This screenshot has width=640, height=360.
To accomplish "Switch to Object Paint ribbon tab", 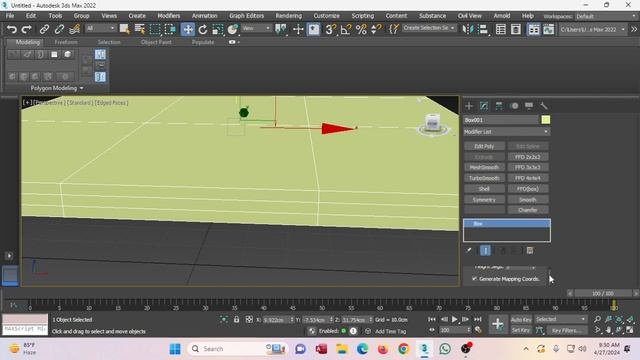I will [x=156, y=42].
